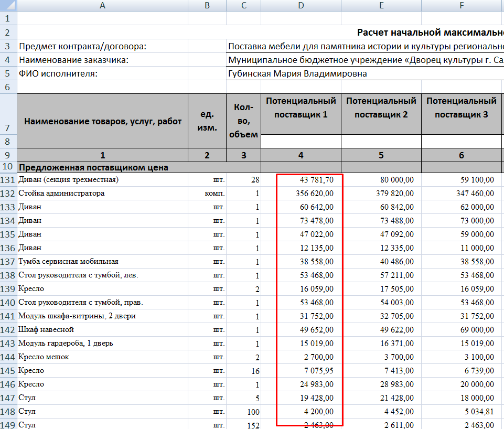504x429 pixels.
Task: Click header 'Потенциальный поставщик 1'
Action: (301, 114)
